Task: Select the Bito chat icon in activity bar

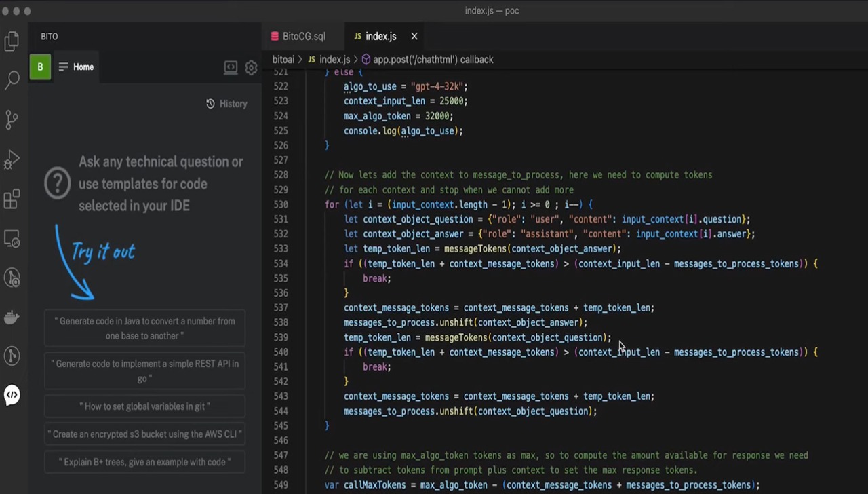Action: pos(12,395)
